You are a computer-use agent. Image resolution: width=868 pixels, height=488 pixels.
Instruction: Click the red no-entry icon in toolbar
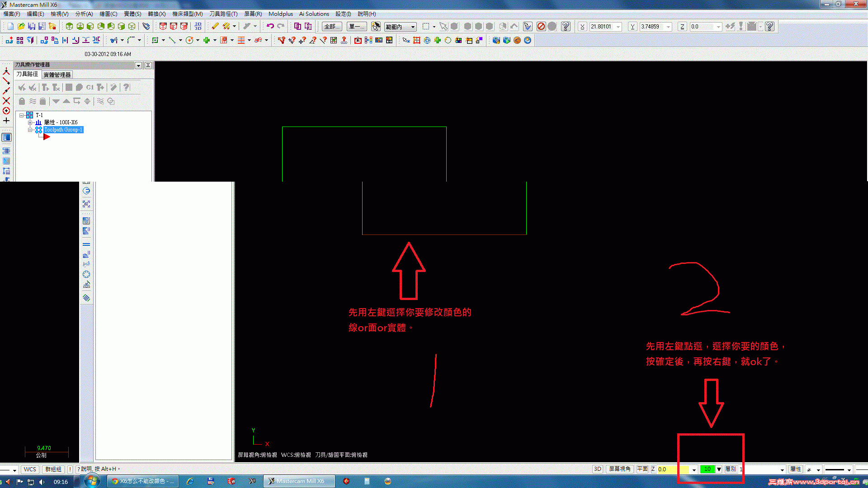[x=541, y=26]
